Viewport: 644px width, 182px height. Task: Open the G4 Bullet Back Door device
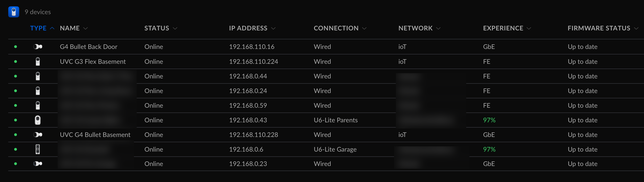(x=88, y=47)
